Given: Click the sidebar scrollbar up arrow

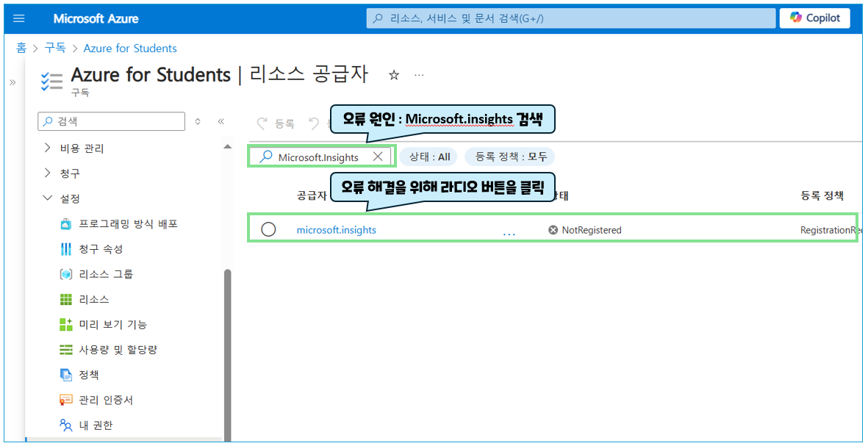Looking at the screenshot, I should point(227,146).
